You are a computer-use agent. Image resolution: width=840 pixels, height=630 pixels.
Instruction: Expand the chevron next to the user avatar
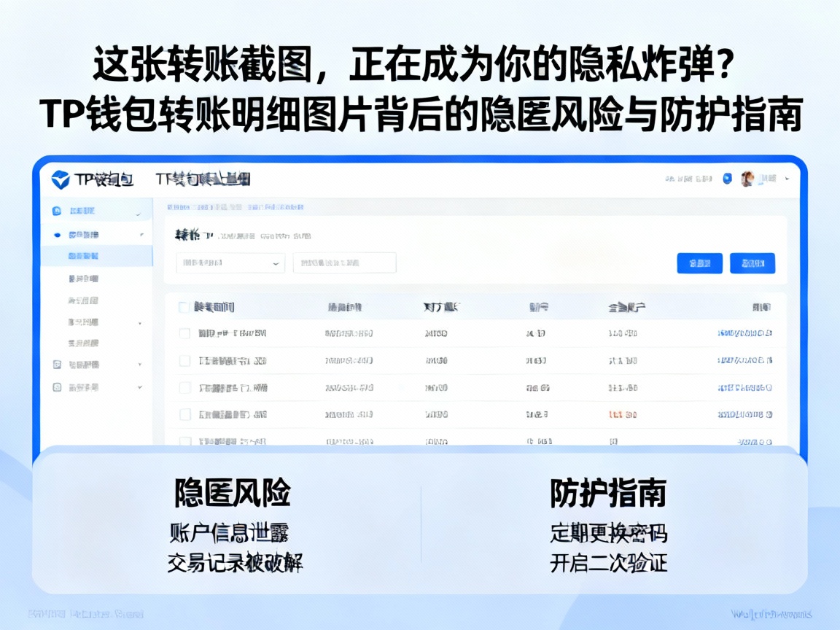[786, 179]
